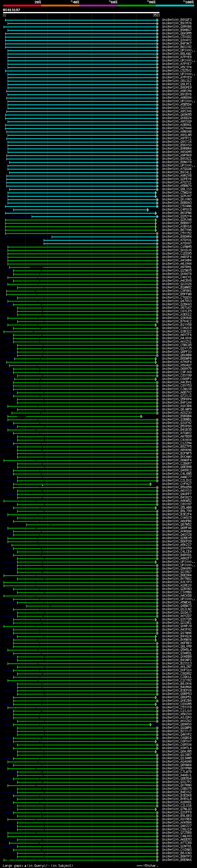197x868 pixels.
Task: Select label UniRef100_A7PYE8
Action: (177, 57)
